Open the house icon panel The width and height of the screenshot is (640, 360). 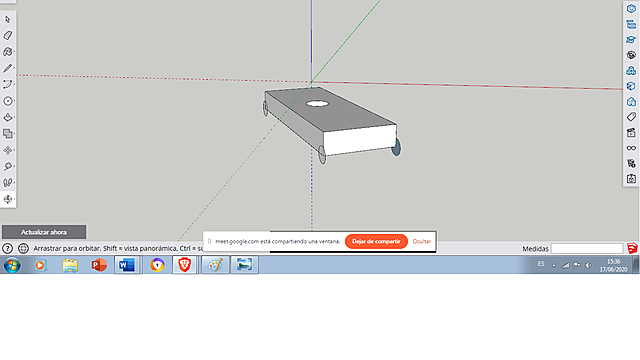click(631, 102)
